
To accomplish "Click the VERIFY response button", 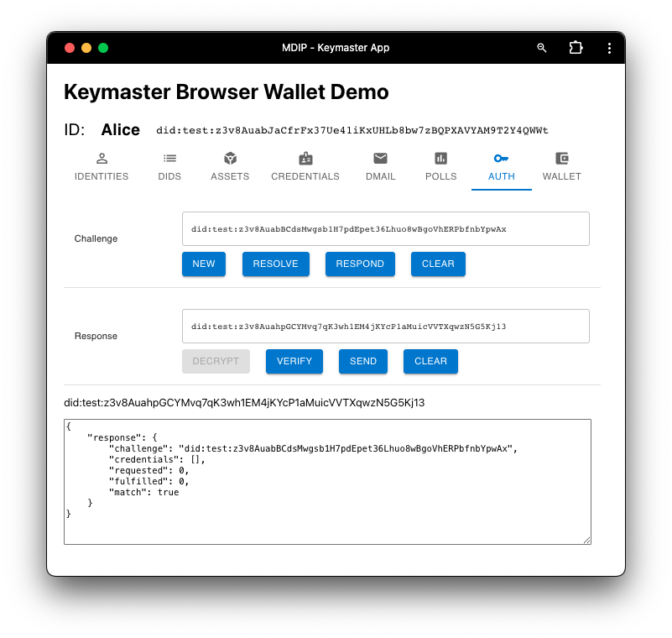I will click(x=294, y=361).
